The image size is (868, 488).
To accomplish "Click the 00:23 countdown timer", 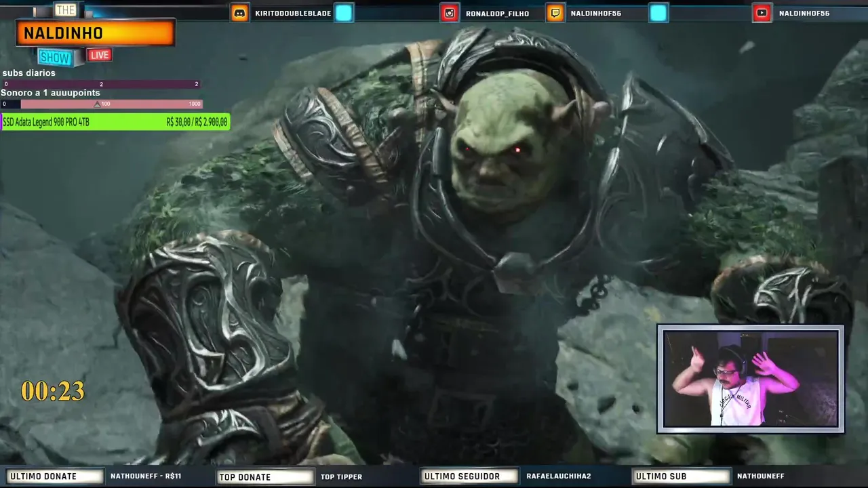I will click(x=53, y=391).
